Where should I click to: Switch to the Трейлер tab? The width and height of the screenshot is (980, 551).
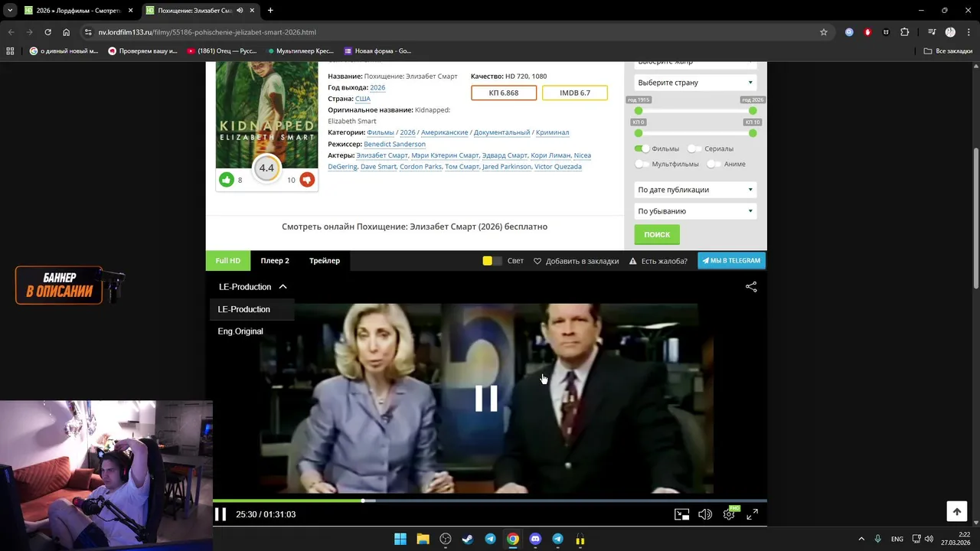tap(325, 261)
